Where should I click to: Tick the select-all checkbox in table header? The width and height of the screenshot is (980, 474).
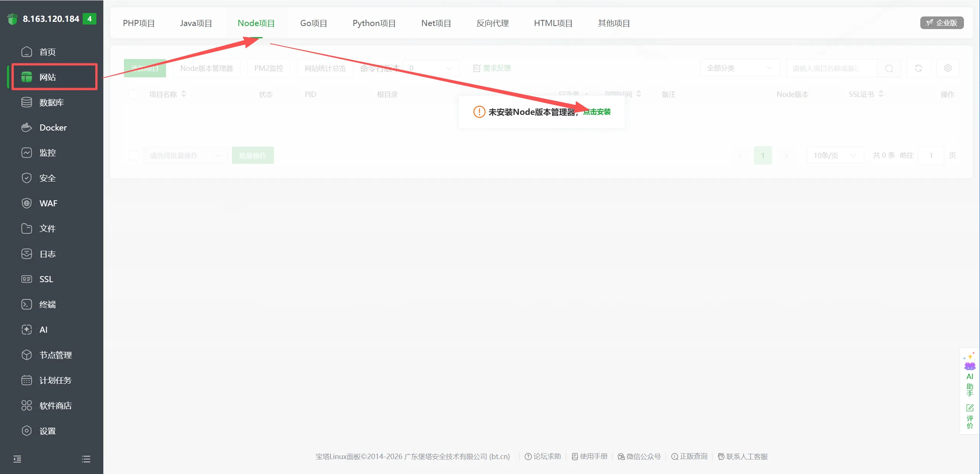click(133, 94)
